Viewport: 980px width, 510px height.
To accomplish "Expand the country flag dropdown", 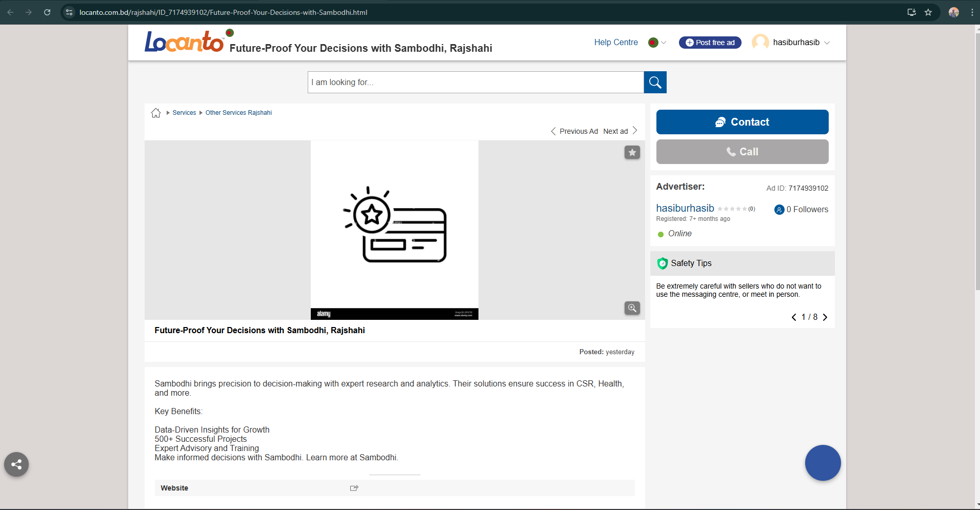I will pyautogui.click(x=657, y=43).
